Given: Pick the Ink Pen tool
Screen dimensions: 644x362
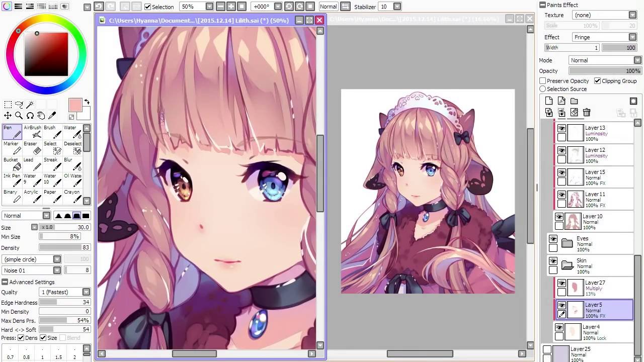Looking at the screenshot, I should click(12, 180).
